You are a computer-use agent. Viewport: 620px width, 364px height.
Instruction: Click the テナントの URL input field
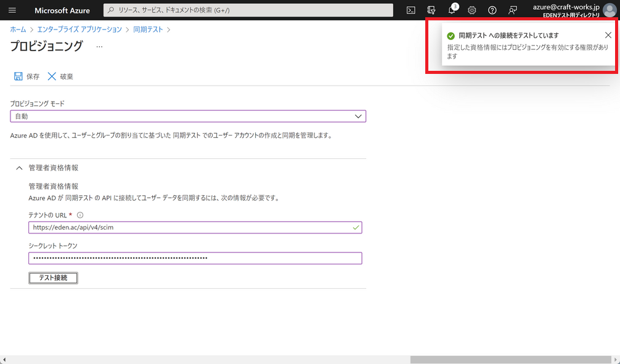pos(195,228)
